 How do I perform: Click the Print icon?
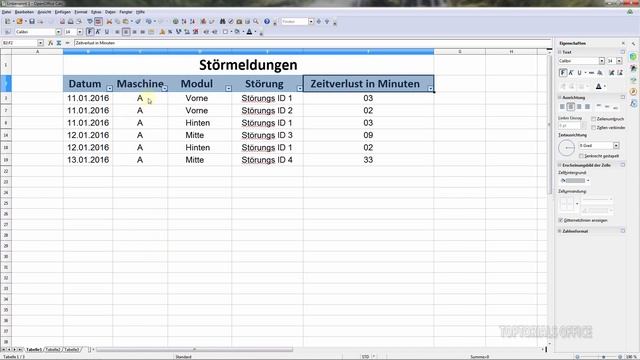(x=71, y=21)
